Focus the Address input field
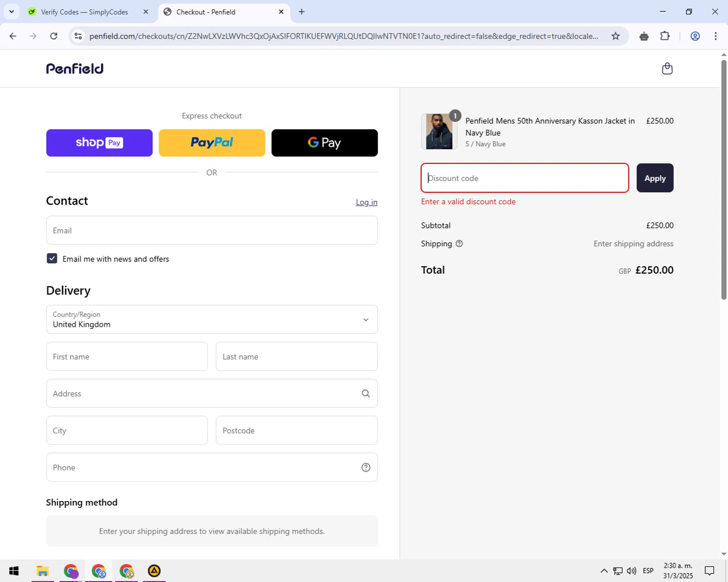 click(x=212, y=393)
